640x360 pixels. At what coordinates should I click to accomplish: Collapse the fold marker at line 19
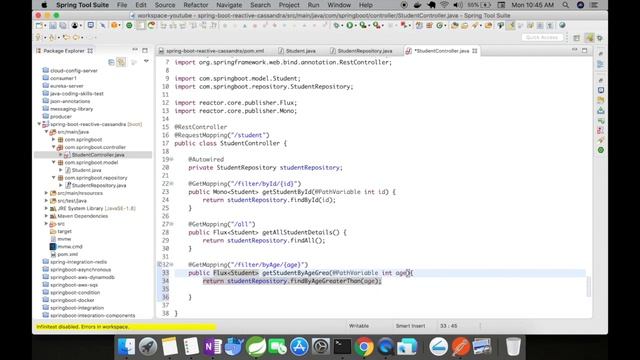pos(172,159)
